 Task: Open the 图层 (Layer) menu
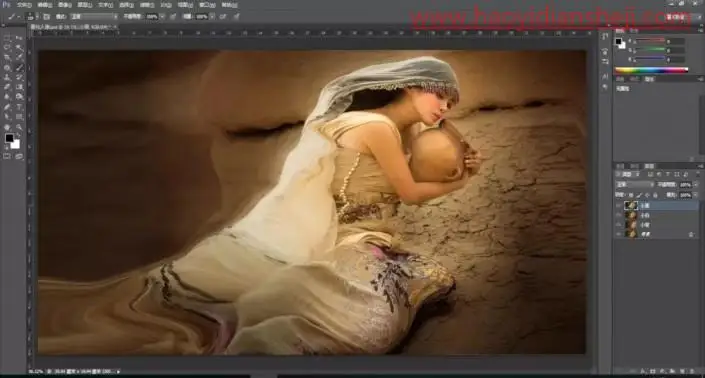[85, 5]
